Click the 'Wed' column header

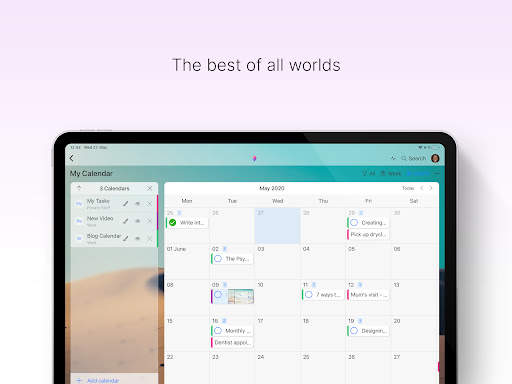click(277, 201)
